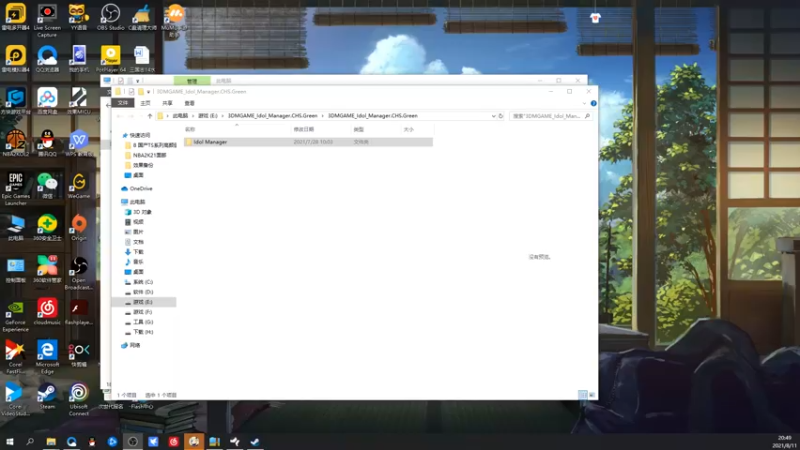
Task: Open 软件 (D:) drive in navigation pane
Action: click(x=143, y=292)
